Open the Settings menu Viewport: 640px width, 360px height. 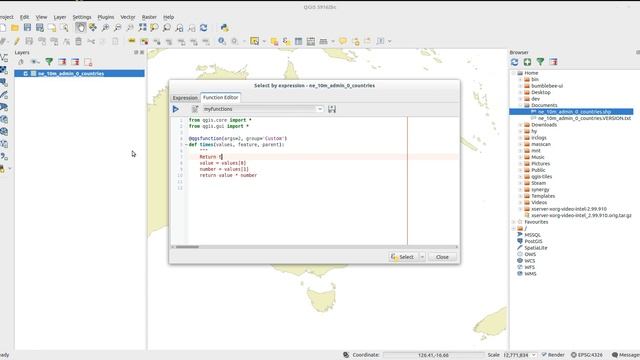82,17
